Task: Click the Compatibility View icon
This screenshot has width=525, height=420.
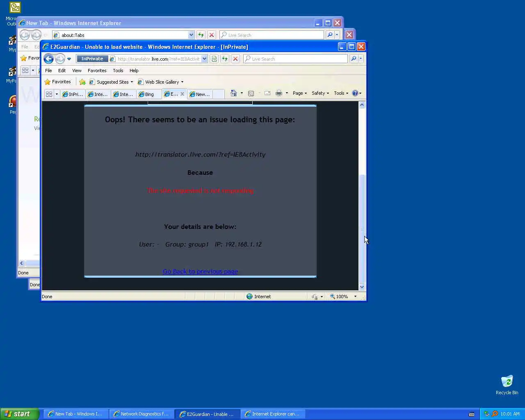Action: pos(214,59)
